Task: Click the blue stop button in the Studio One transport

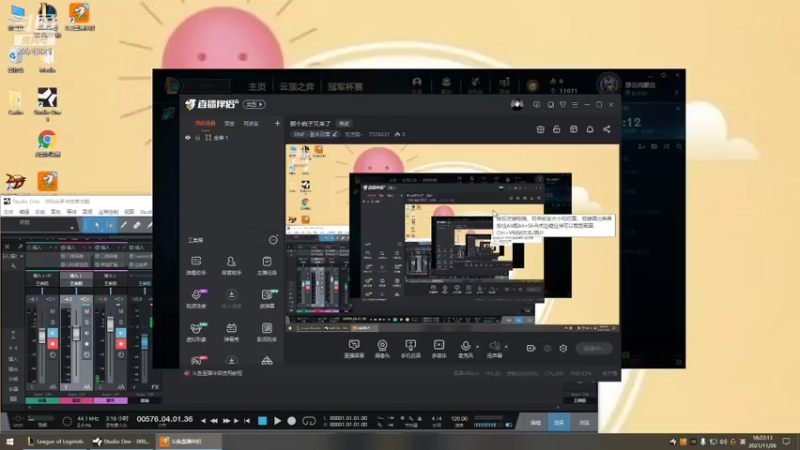Action: click(262, 421)
